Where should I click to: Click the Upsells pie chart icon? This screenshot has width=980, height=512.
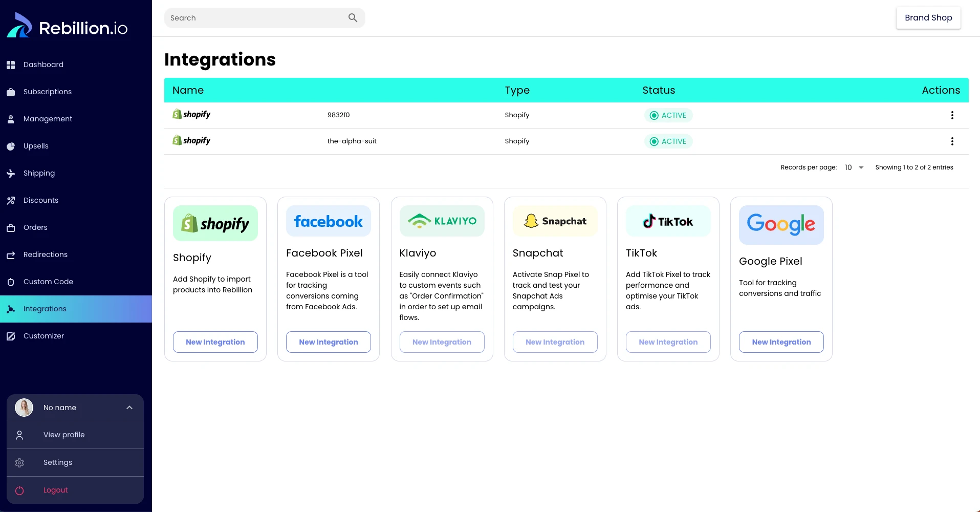(11, 146)
